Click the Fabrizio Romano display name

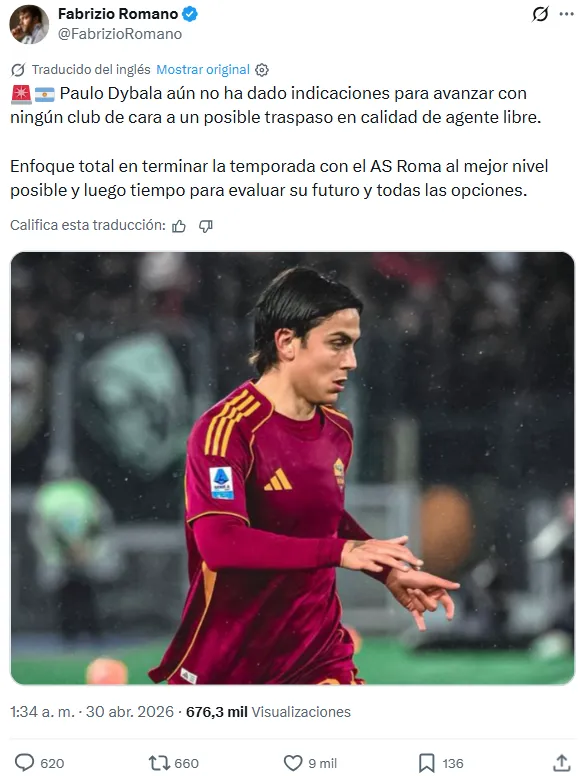pyautogui.click(x=118, y=14)
